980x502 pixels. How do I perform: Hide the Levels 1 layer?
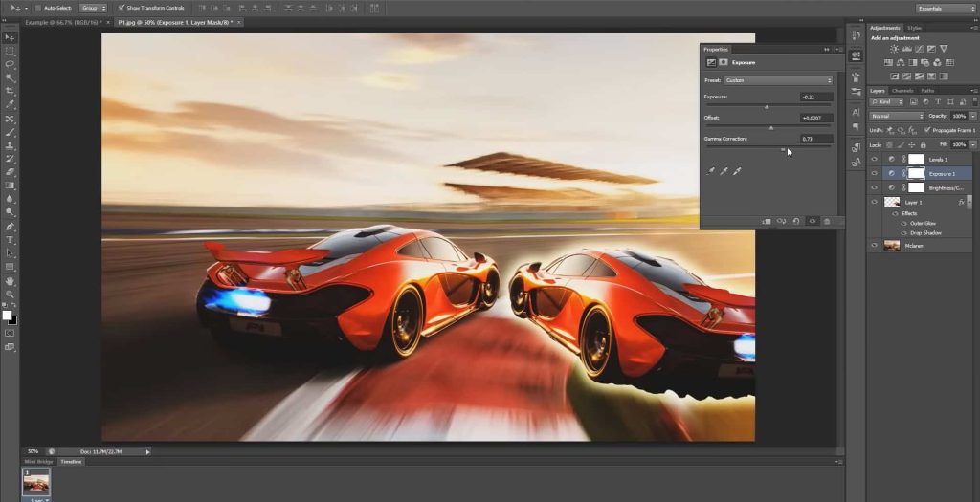(875, 160)
